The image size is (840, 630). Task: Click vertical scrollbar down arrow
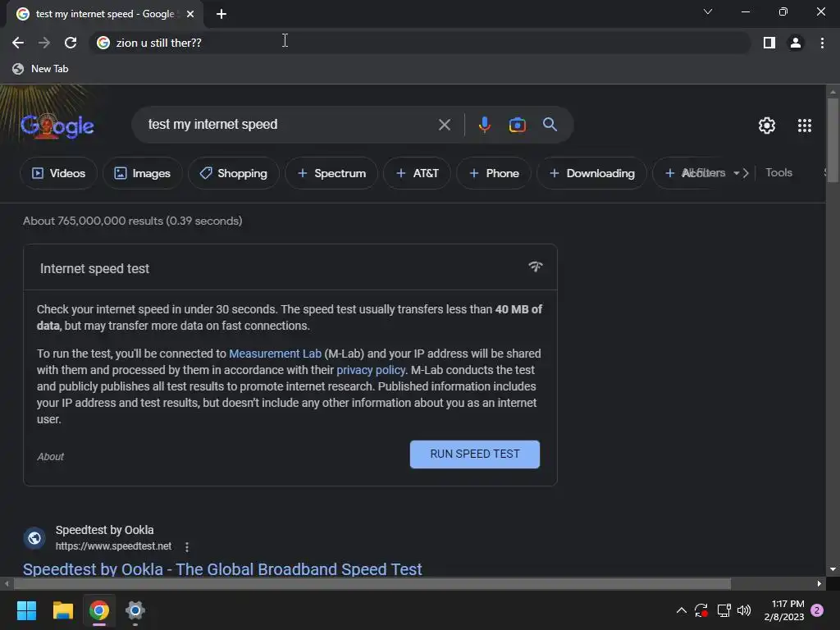[x=833, y=569]
